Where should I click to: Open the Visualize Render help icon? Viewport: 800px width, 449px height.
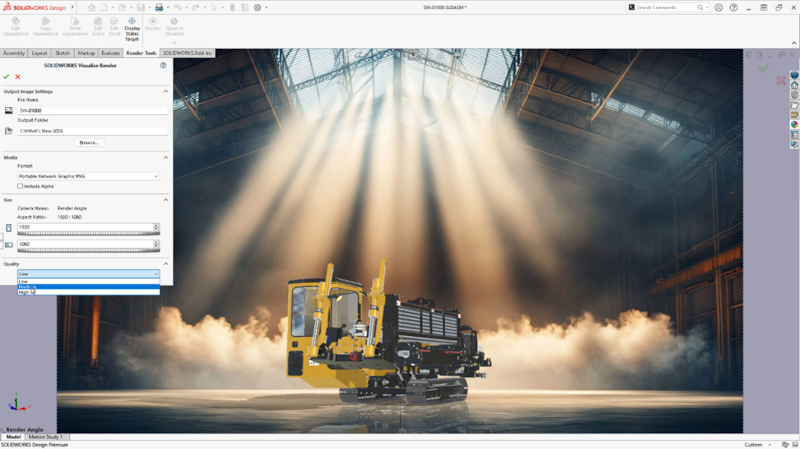(163, 65)
